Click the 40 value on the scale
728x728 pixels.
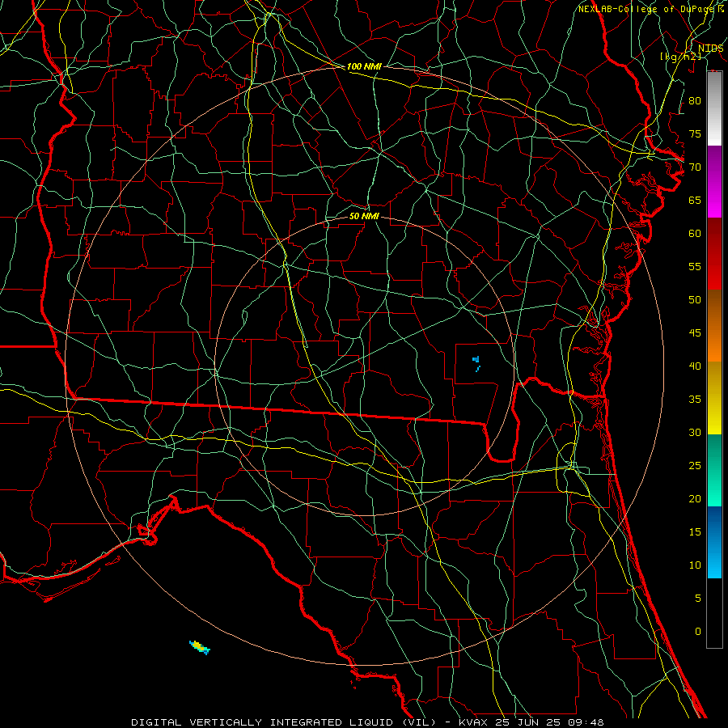point(695,366)
